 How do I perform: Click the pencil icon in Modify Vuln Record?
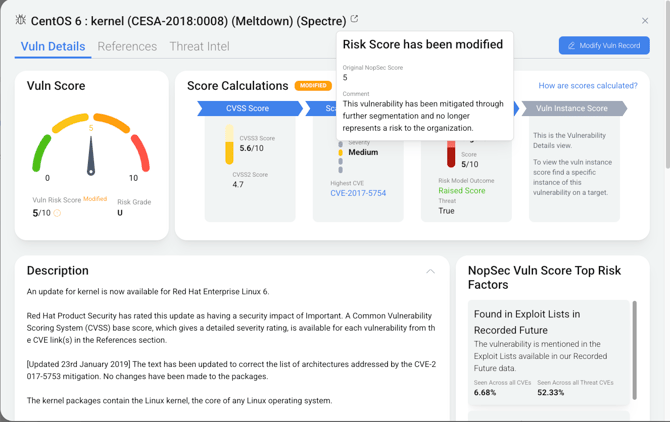(x=572, y=46)
